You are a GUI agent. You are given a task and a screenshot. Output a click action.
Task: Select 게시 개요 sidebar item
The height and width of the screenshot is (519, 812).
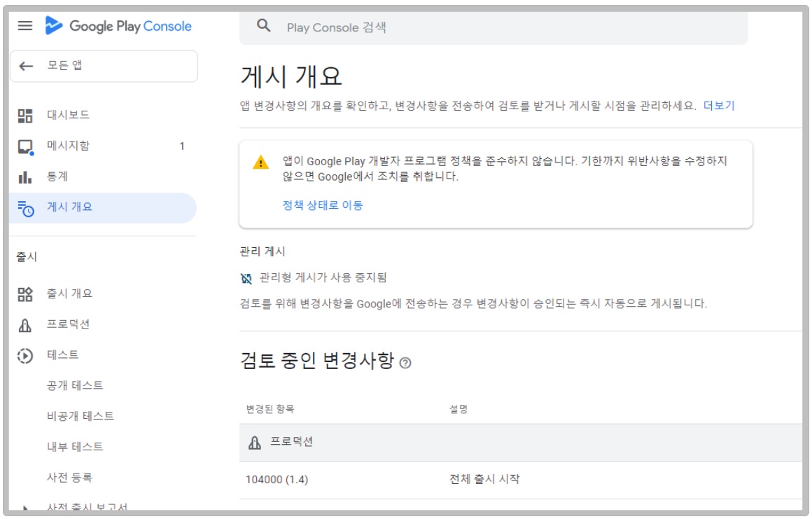[102, 208]
